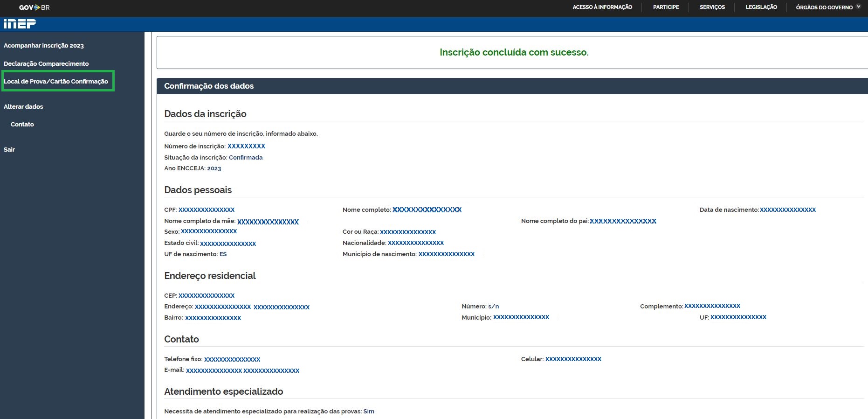
Task: Select Alterar dados in the sidebar
Action: (x=23, y=106)
